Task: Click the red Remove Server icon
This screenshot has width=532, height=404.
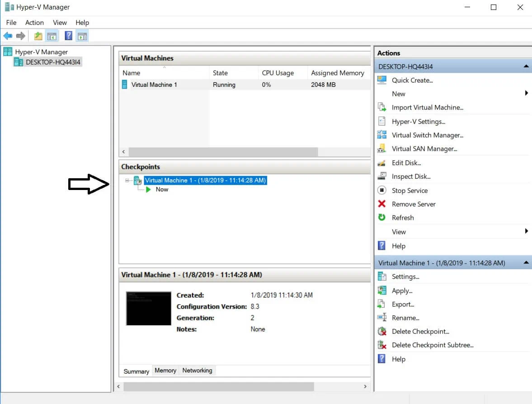Action: (x=382, y=204)
